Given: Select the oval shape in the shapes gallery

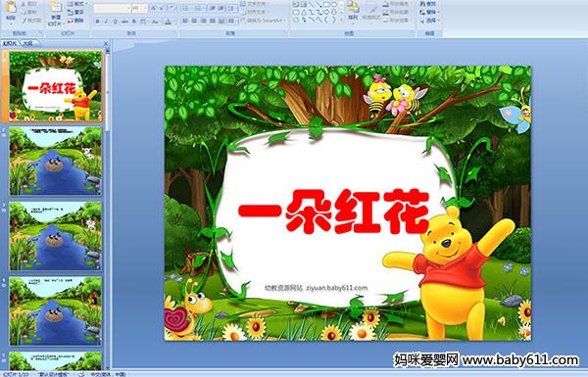Looking at the screenshot, I should 335,5.
